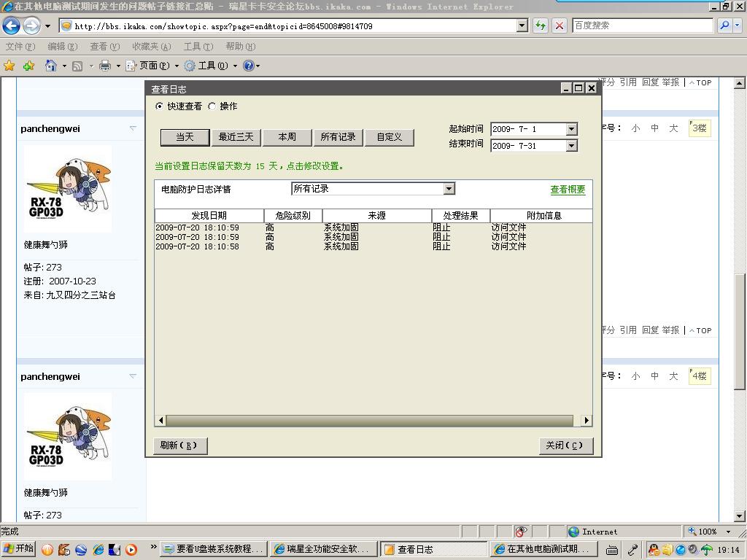Open the 页面(P) toolbar menu
Screen dimensions: 747x560
152,66
